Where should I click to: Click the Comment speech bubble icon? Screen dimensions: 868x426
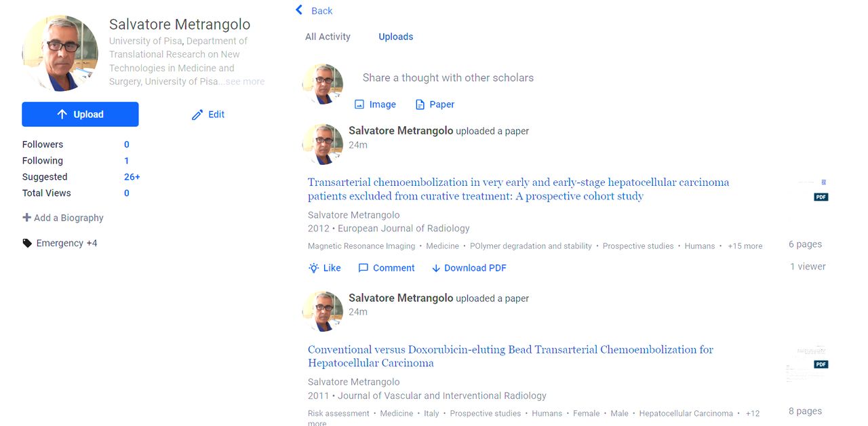[363, 268]
